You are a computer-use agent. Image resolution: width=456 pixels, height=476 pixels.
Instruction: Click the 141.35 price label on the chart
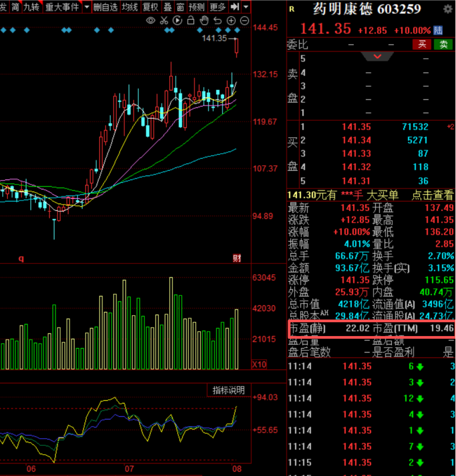(214, 38)
